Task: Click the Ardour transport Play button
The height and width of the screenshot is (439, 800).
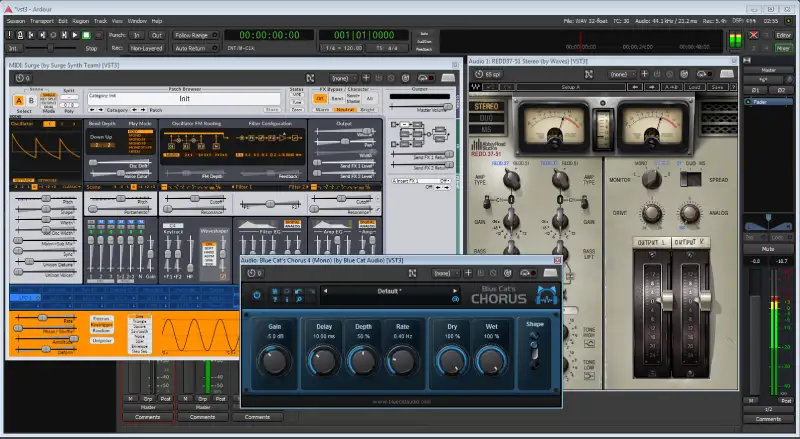Action: 75,35
